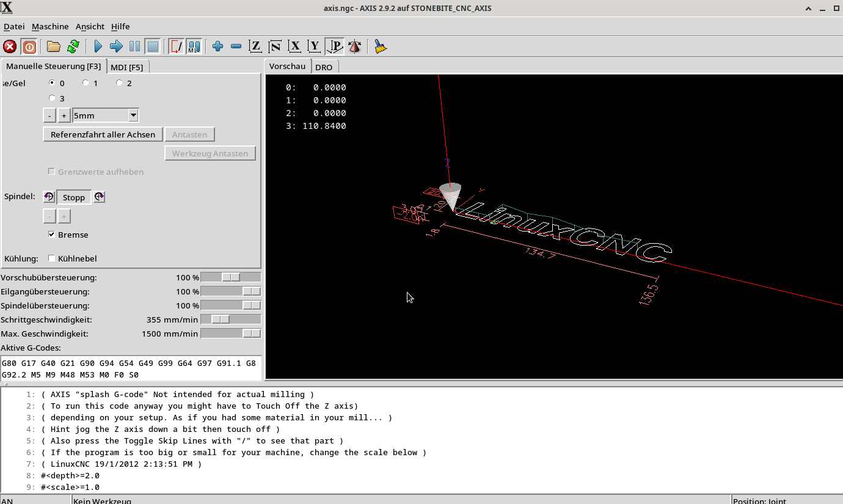843x504 pixels.
Task: Stop program execution icon
Action: (x=153, y=46)
